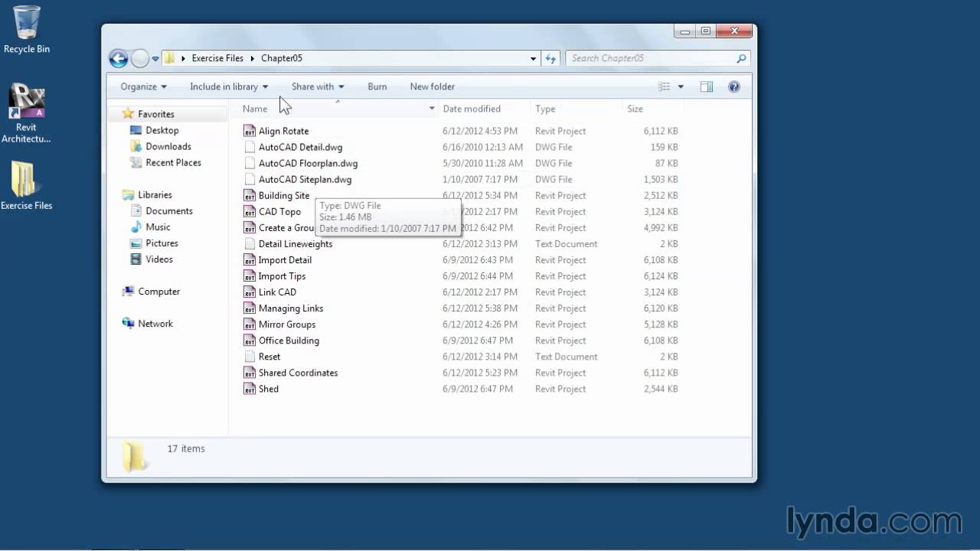Viewport: 980px width, 551px height.
Task: Open the Share with dropdown
Action: tap(318, 86)
